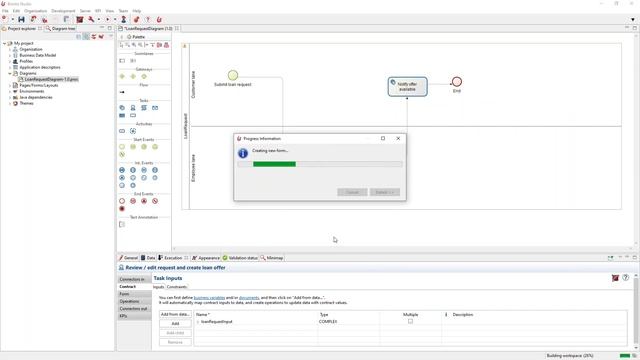The height and width of the screenshot is (360, 640).
Task: Click the Submit loan request start event
Action: [x=233, y=75]
